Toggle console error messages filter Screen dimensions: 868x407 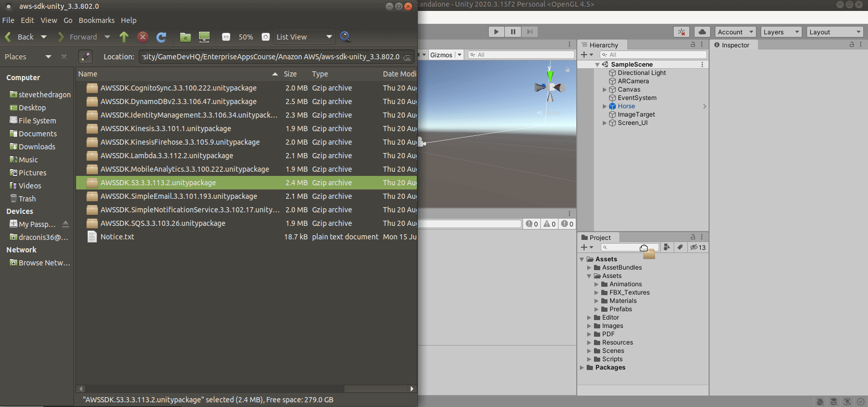[567, 224]
